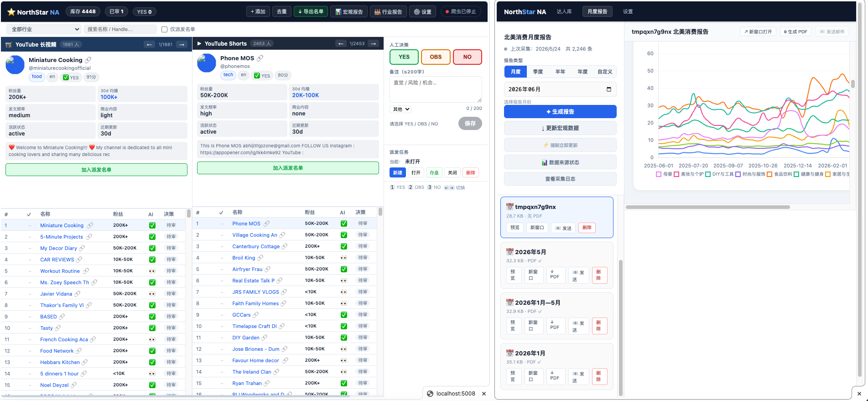This screenshot has height=401, width=868.
Task: Click 加入派发名单 under Miniature Cooking card
Action: coord(96,170)
